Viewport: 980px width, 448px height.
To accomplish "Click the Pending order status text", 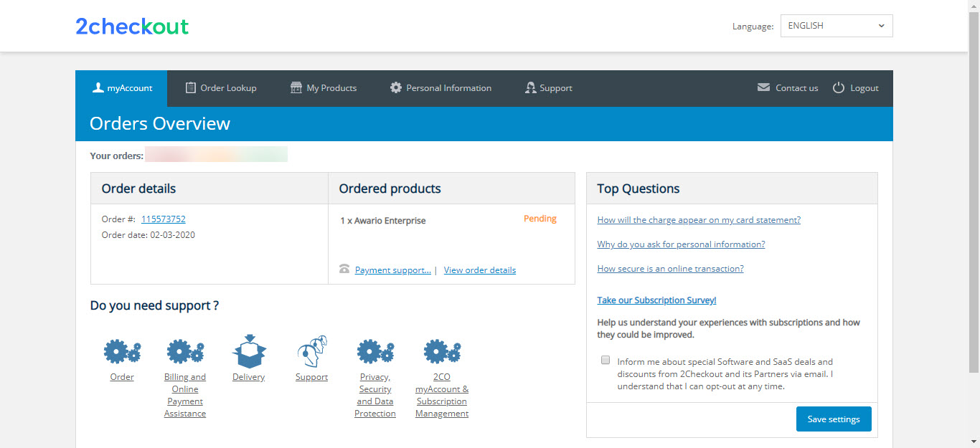I will pos(540,219).
